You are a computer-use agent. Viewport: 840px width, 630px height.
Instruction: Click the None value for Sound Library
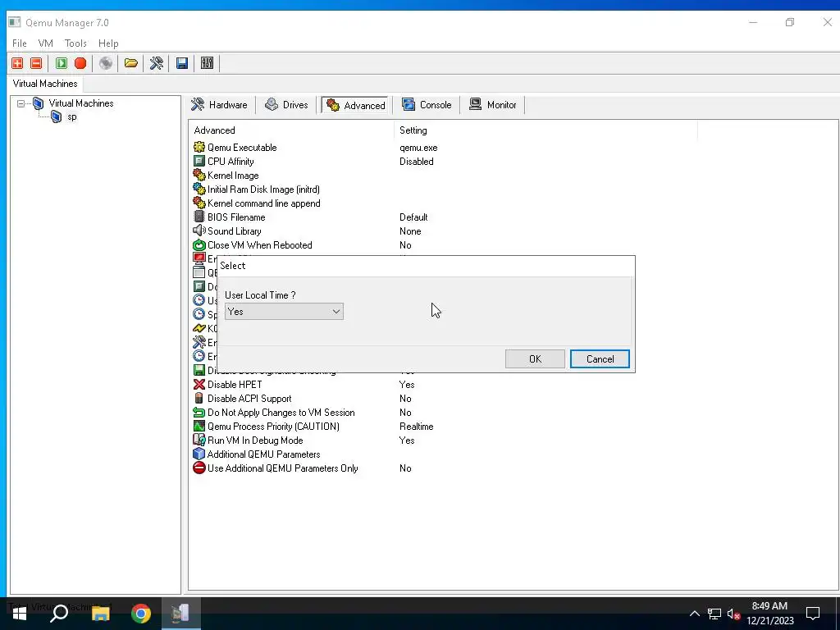click(410, 231)
